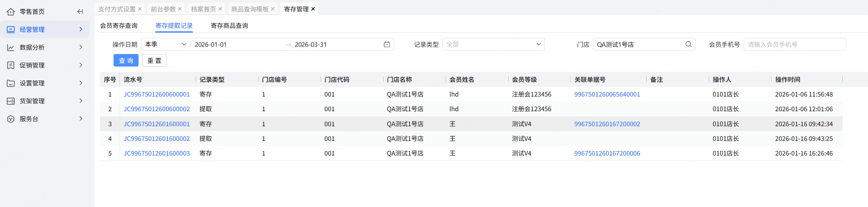Click the 查询 button

126,60
